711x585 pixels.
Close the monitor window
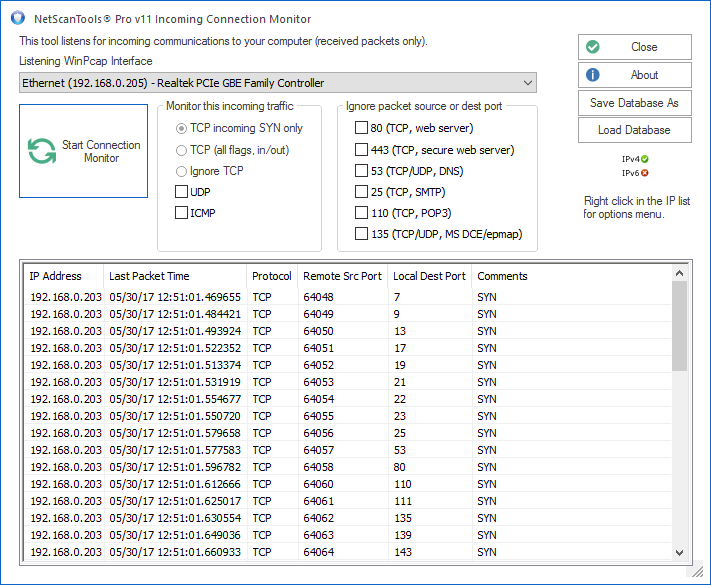[634, 47]
